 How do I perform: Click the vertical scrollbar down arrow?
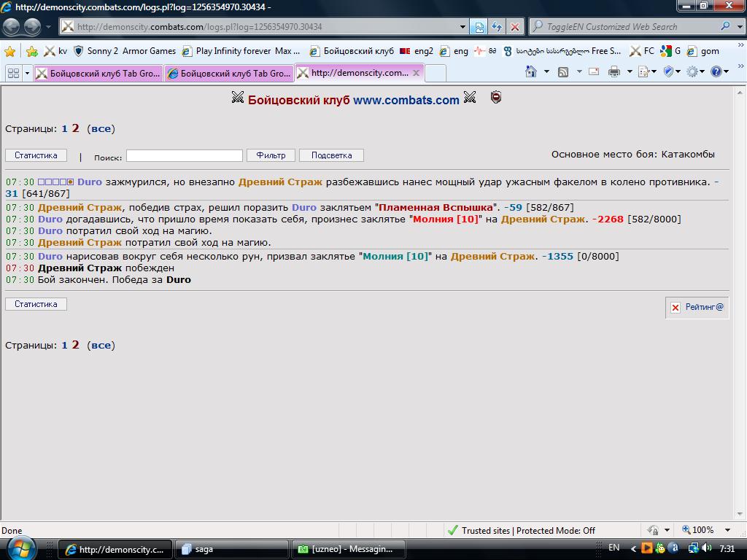coord(740,514)
